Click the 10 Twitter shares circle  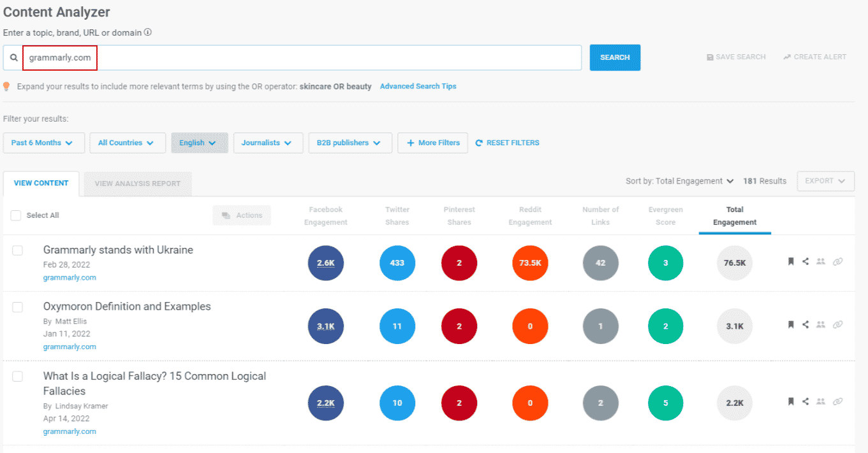point(397,403)
